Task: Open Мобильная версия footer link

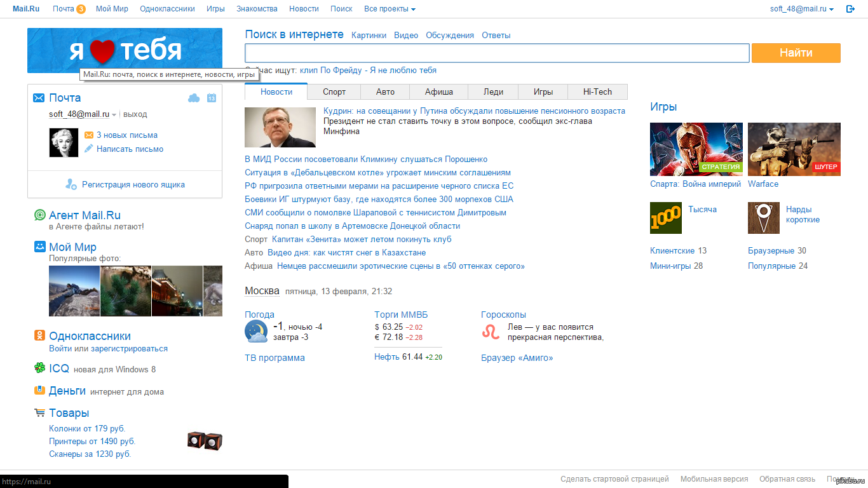Action: 714,479
